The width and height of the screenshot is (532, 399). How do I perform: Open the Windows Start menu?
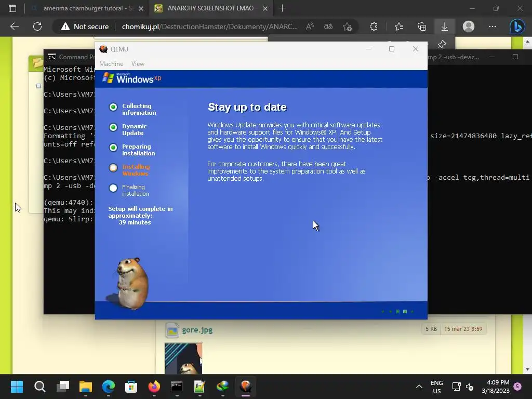coord(17,387)
